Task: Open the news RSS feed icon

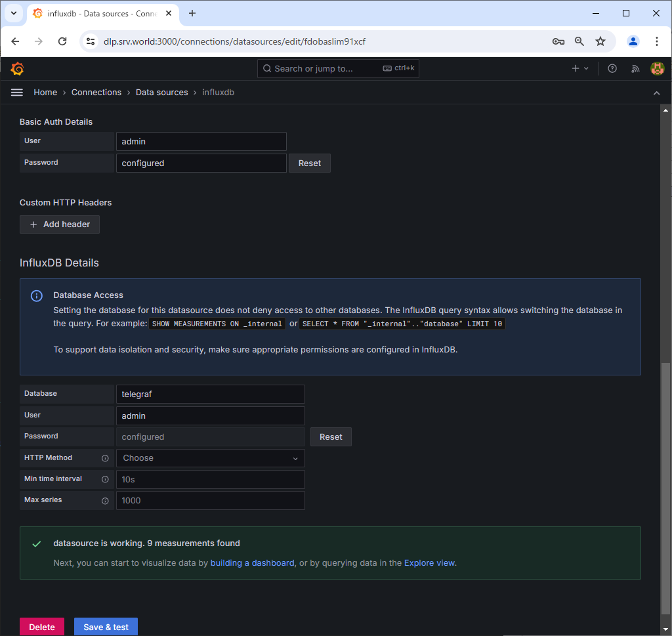Action: [x=635, y=68]
